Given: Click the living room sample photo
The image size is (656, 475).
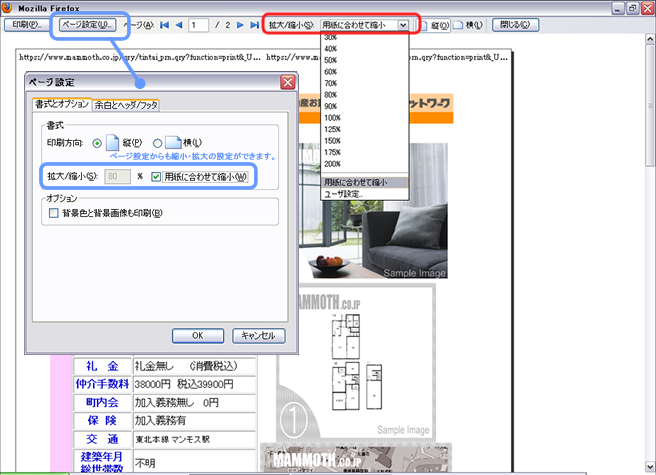Looking at the screenshot, I should (373, 211).
